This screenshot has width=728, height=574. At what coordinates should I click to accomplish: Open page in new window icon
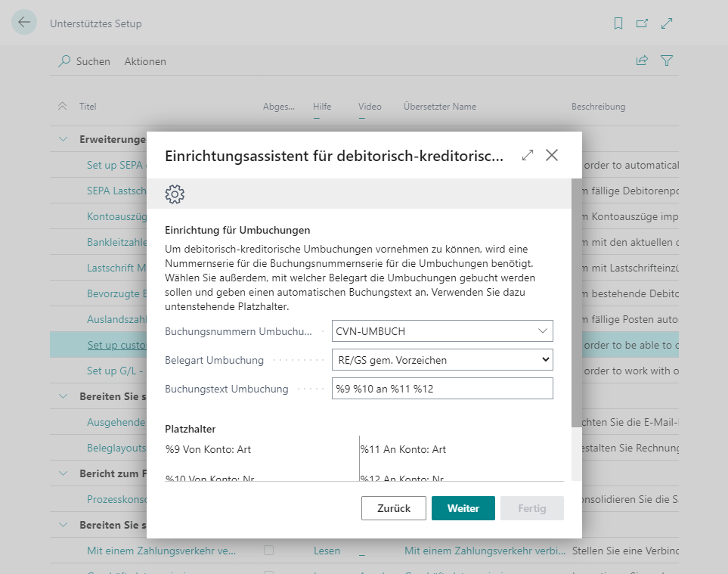click(642, 23)
